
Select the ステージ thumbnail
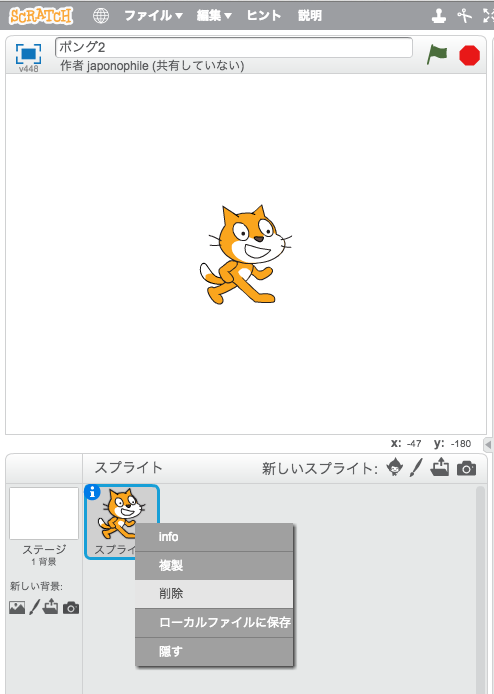click(x=44, y=513)
